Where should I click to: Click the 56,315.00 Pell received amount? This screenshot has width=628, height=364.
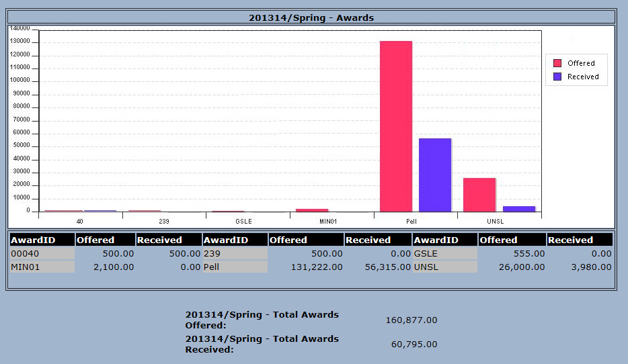coord(383,267)
